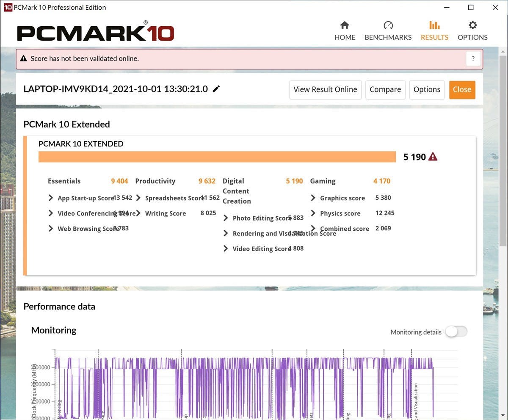
Task: Toggle Monitoring details switch
Action: pyautogui.click(x=456, y=332)
